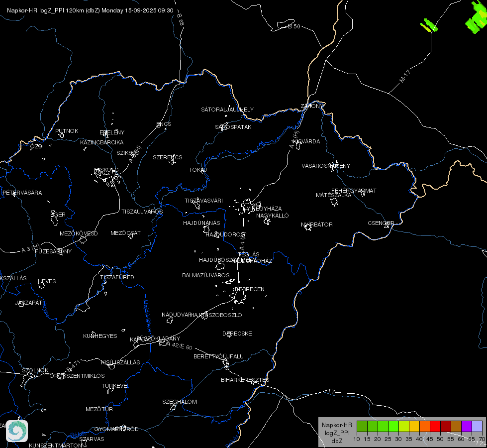Click the HAJDÚNÁNÁS town label
This screenshot has height=448, width=487.
pyautogui.click(x=201, y=223)
